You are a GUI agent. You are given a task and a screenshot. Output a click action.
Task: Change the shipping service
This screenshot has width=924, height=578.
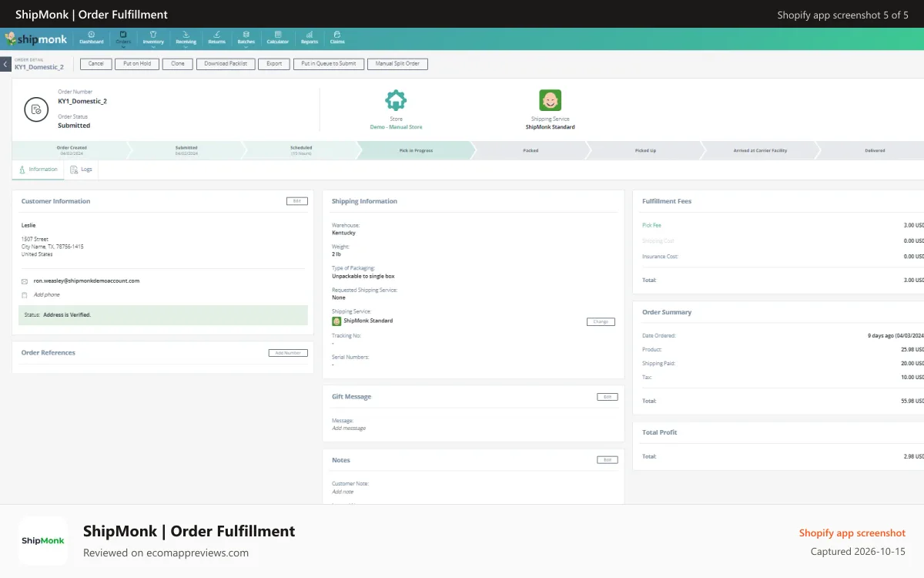click(x=601, y=322)
